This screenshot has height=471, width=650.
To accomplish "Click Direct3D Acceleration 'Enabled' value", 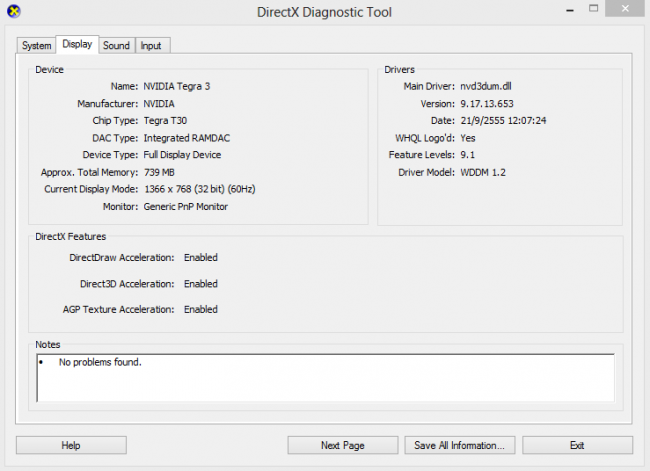I will coord(201,284).
